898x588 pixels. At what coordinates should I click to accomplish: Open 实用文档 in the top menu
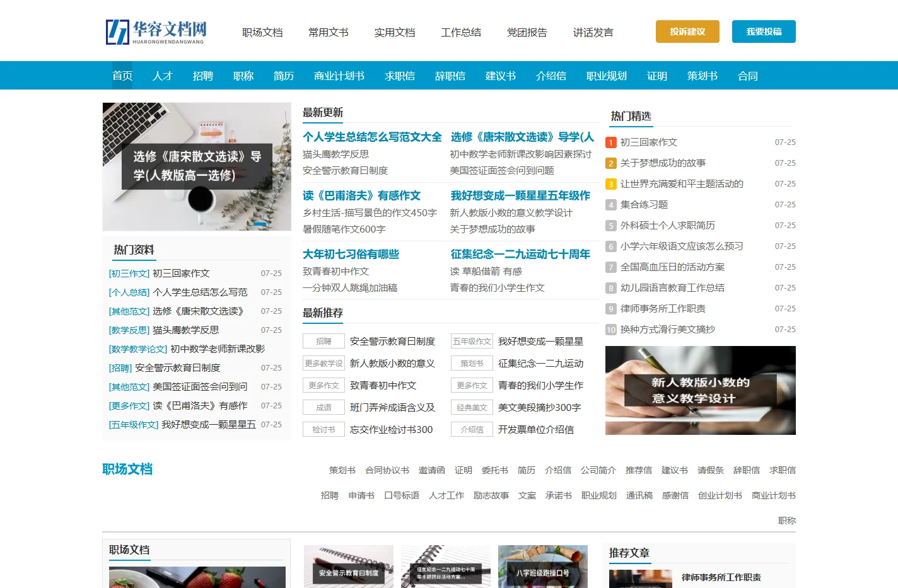coord(395,32)
